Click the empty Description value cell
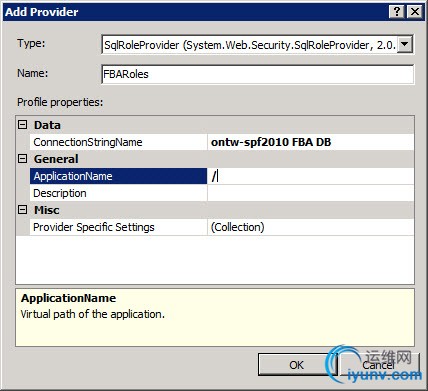The width and height of the screenshot is (428, 391). tap(311, 193)
